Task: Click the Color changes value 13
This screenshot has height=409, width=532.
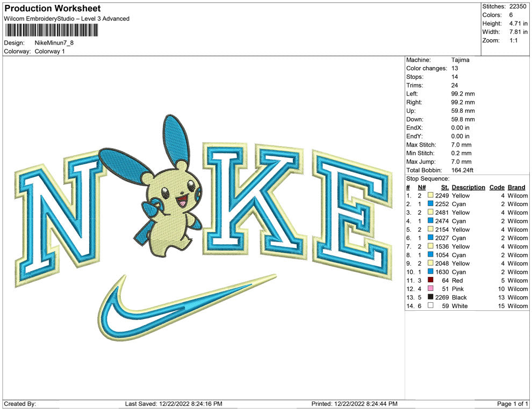Action: coord(455,68)
